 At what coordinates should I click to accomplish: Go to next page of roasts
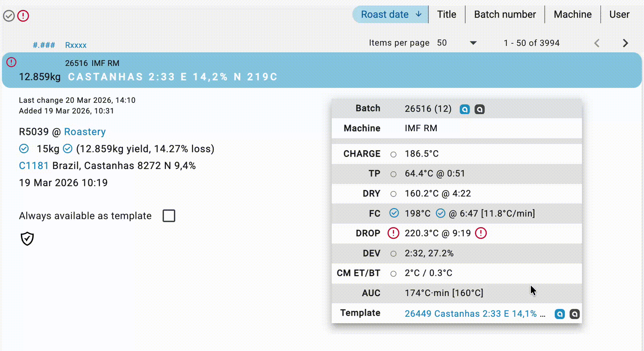pos(625,43)
